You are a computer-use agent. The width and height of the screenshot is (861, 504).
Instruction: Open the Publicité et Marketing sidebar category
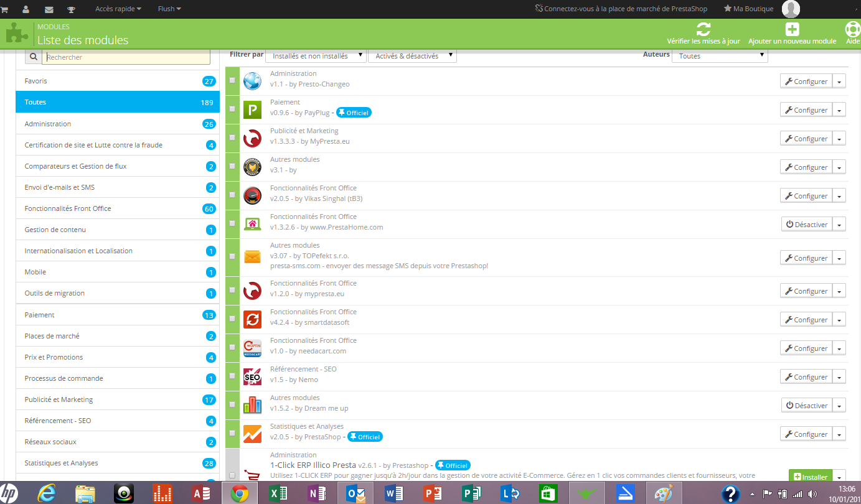(x=117, y=399)
